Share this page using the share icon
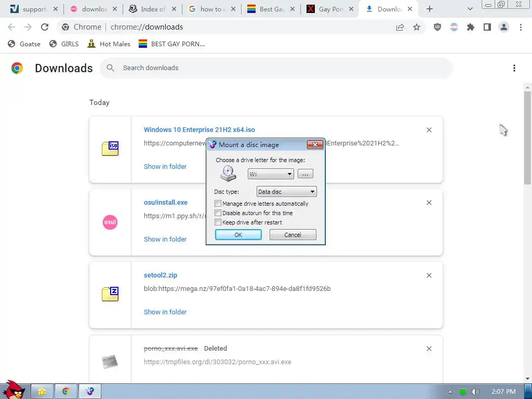 pos(400,27)
